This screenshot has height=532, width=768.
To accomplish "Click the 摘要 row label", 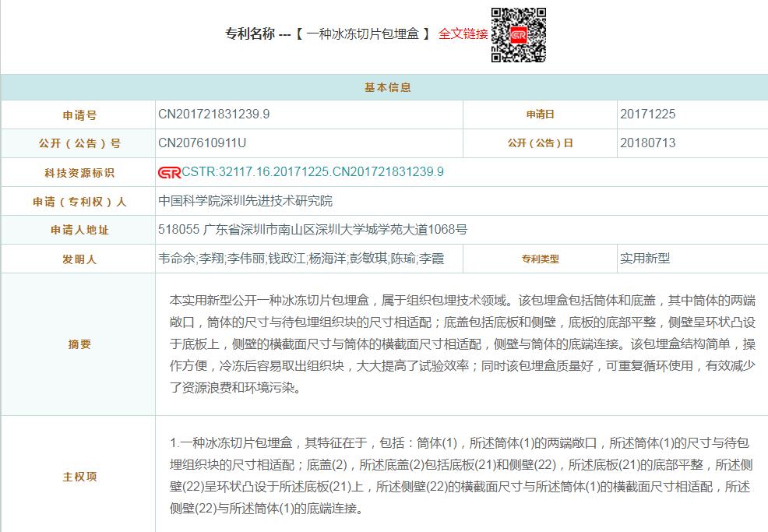I will (x=79, y=344).
